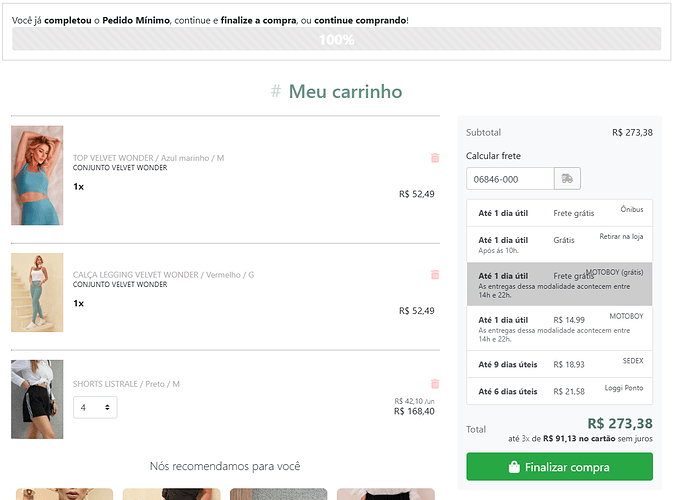
Task: Open Calça Legging product thumbnail
Action: point(37,292)
